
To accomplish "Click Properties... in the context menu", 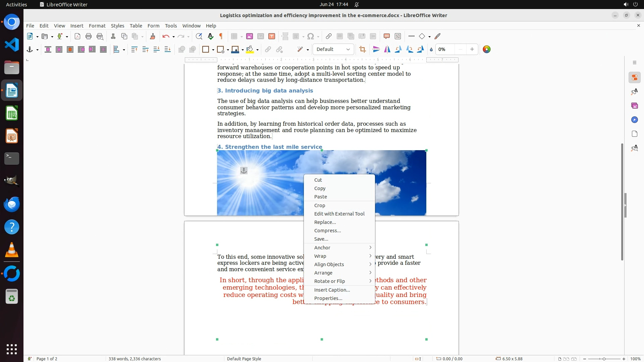I will click(328, 298).
